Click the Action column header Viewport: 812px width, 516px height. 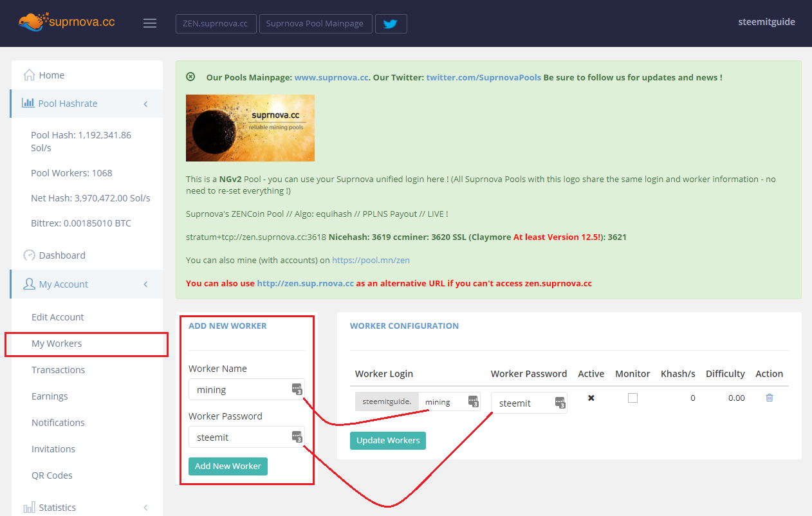(x=770, y=374)
